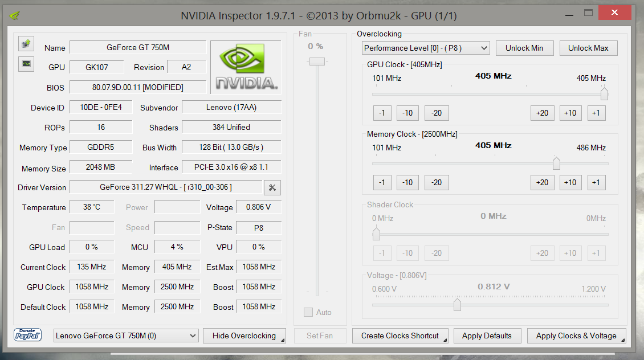Click the Memory Clock slider thumb
Viewport: 644px width, 360px height.
pyautogui.click(x=556, y=163)
